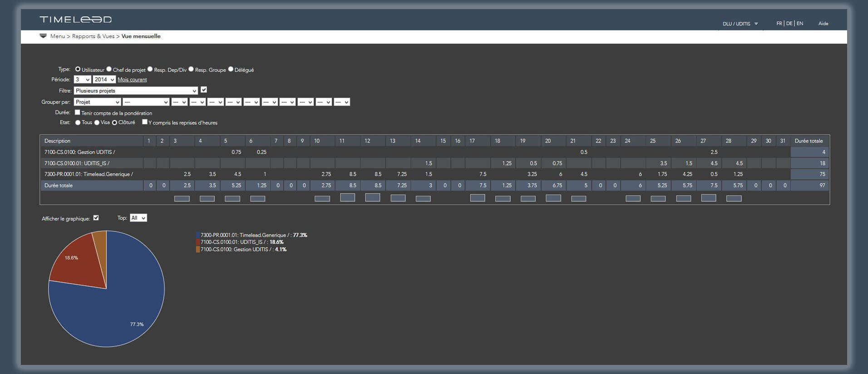Screen dimensions: 868x374
Task: Select the Utilisateur type radio button
Action: tap(78, 69)
